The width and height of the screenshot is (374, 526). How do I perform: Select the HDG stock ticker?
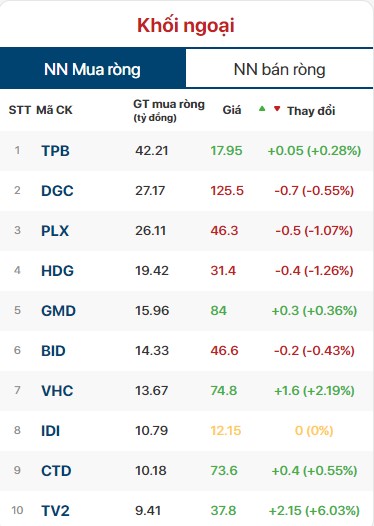[x=57, y=271]
